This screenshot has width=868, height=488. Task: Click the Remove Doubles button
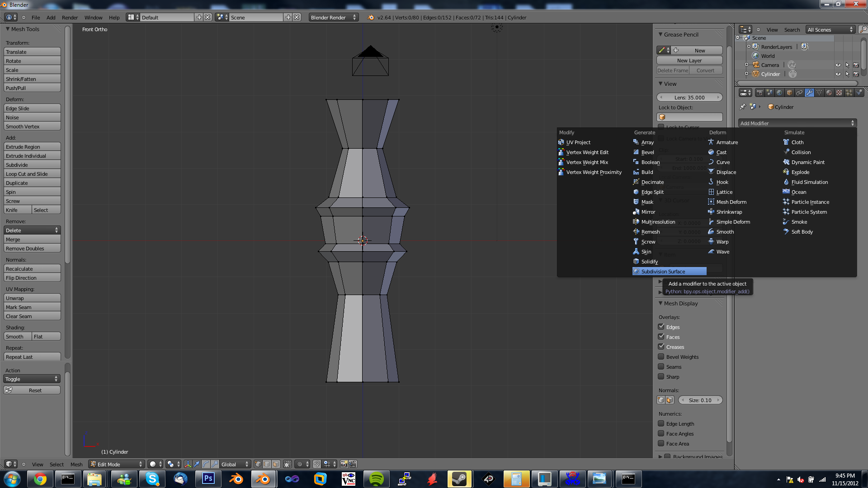click(x=32, y=248)
